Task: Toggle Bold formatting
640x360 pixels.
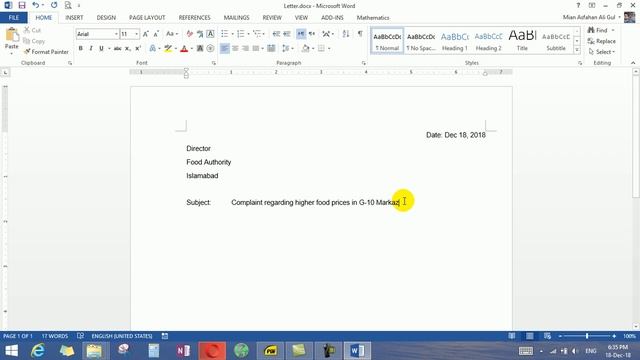Action: pyautogui.click(x=80, y=49)
